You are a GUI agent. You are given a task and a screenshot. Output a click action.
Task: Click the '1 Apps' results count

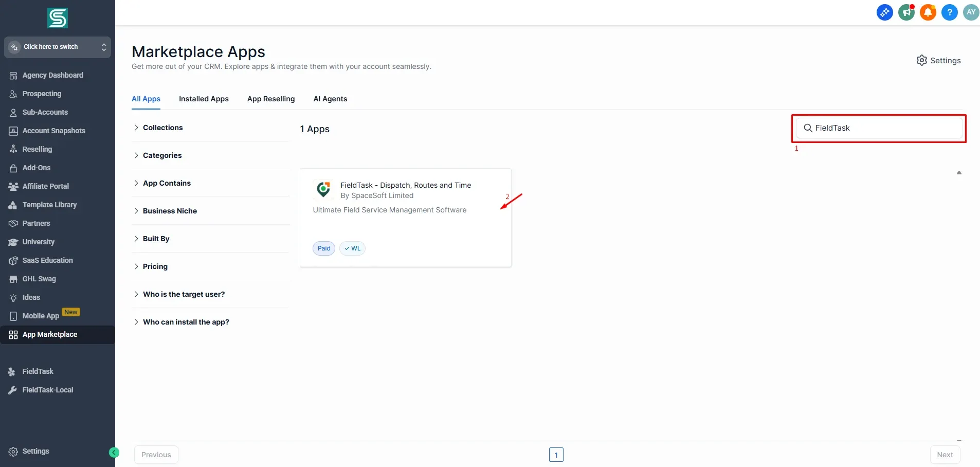pos(315,129)
